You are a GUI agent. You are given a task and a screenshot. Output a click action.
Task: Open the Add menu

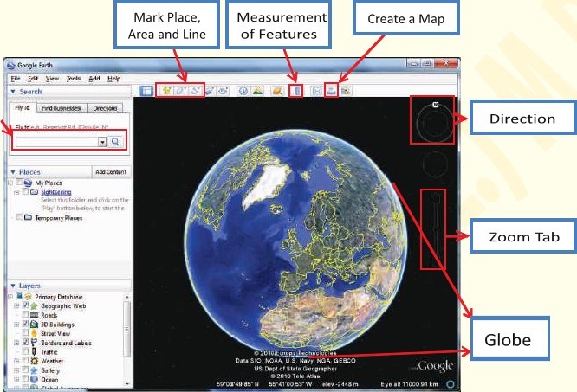(94, 79)
